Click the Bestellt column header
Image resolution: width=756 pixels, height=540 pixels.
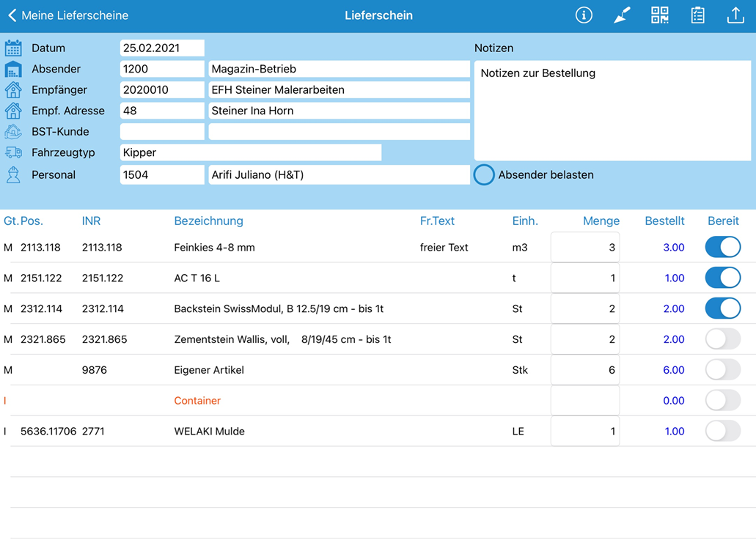[x=664, y=221]
